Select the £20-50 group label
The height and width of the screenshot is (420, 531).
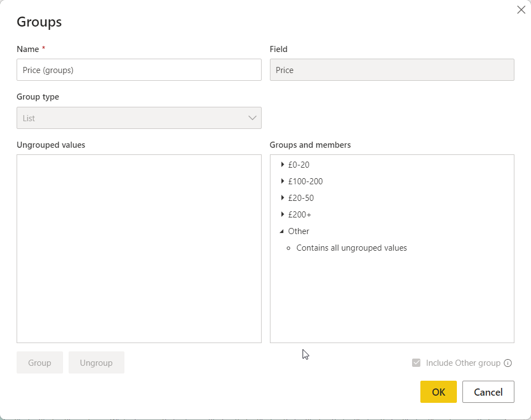301,198
